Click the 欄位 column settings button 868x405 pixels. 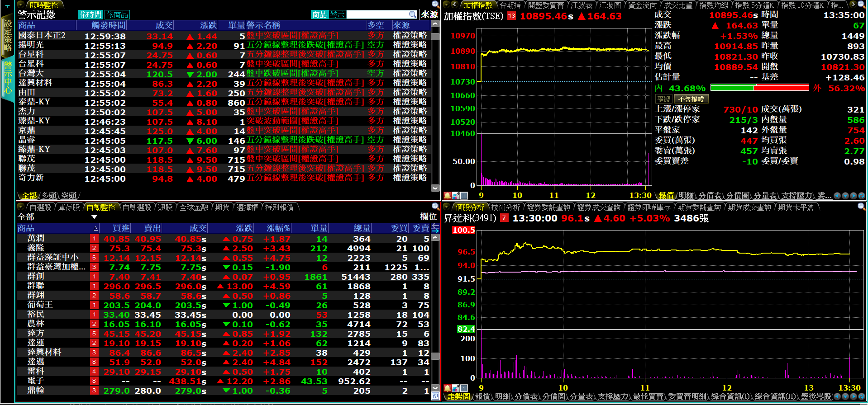pos(428,217)
